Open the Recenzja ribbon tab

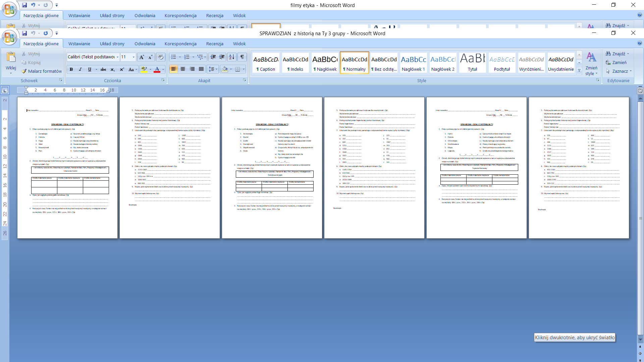coord(215,44)
